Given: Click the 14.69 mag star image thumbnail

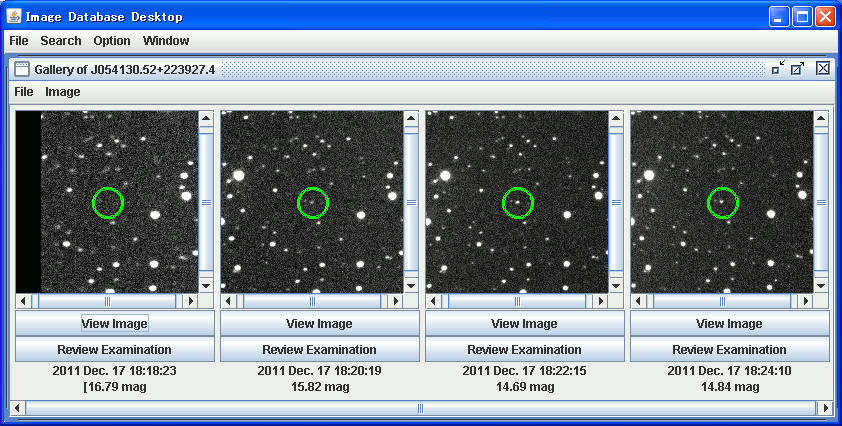Looking at the screenshot, I should pyautogui.click(x=517, y=201).
